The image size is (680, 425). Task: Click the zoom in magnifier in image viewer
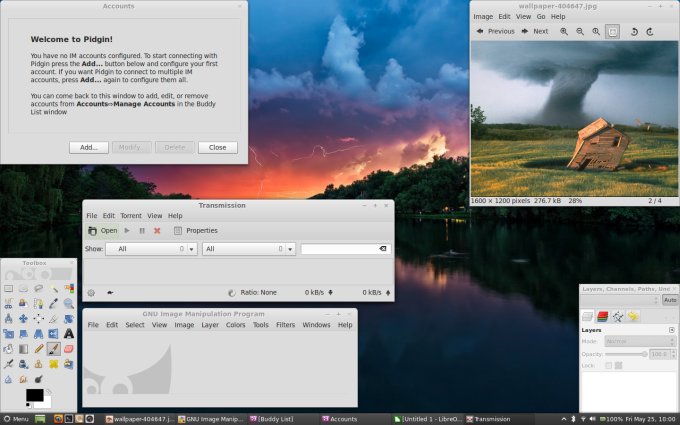point(564,31)
